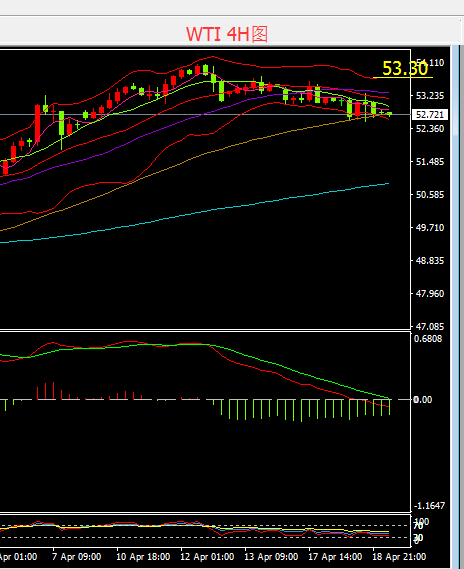This screenshot has width=464, height=569.
Task: Click the 51.485 price axis label
Action: click(x=430, y=162)
